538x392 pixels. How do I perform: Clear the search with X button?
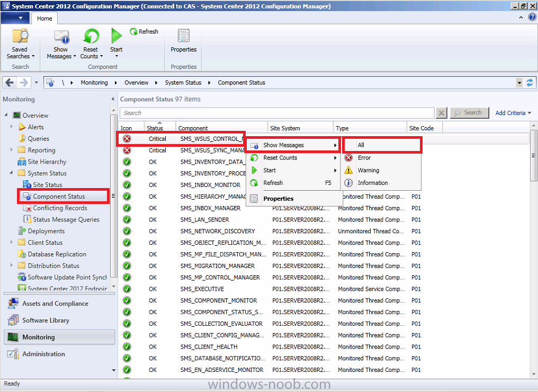(442, 113)
